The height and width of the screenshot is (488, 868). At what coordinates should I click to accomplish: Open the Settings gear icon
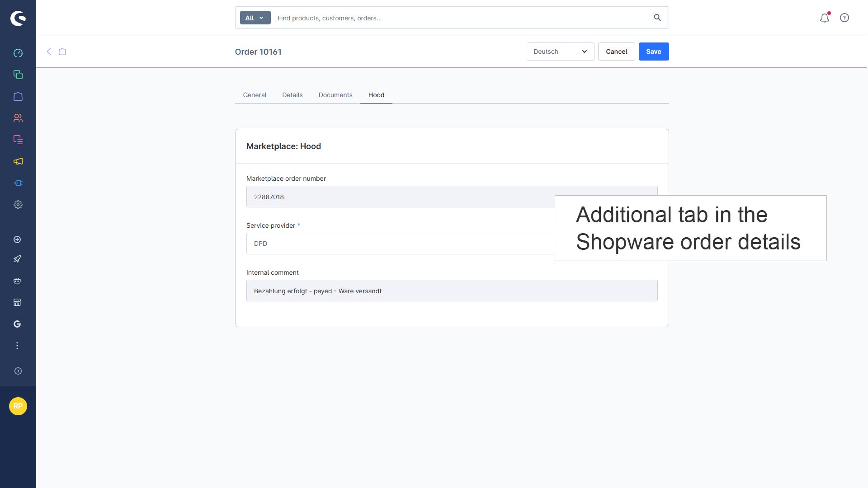(18, 205)
